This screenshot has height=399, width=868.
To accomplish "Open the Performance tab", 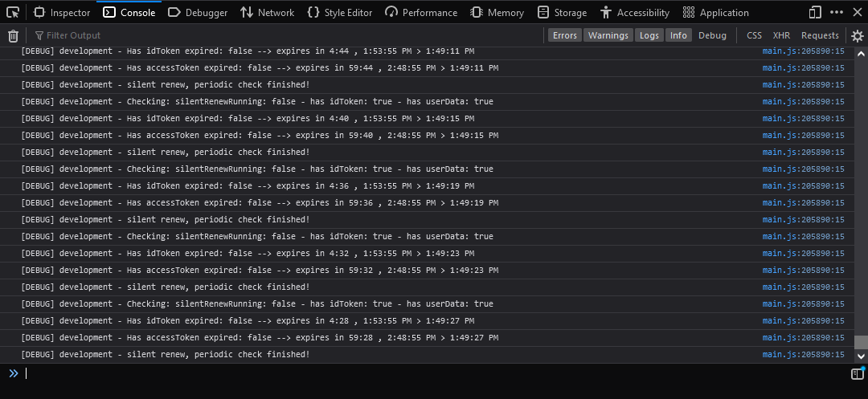I will click(x=421, y=12).
